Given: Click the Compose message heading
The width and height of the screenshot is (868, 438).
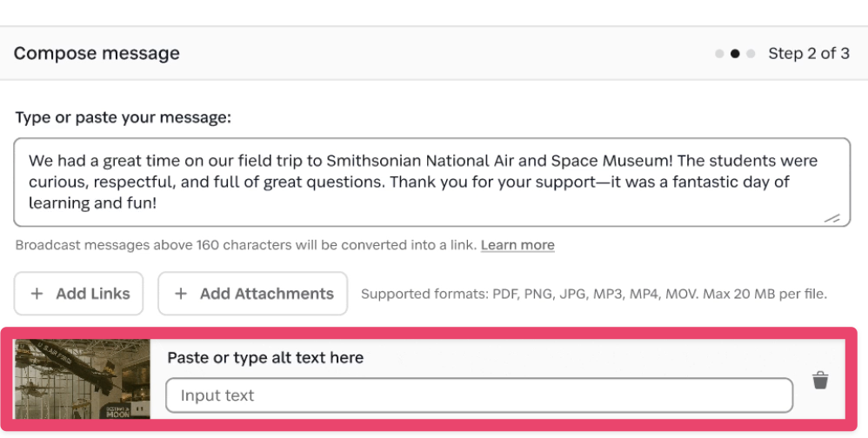Looking at the screenshot, I should [97, 54].
